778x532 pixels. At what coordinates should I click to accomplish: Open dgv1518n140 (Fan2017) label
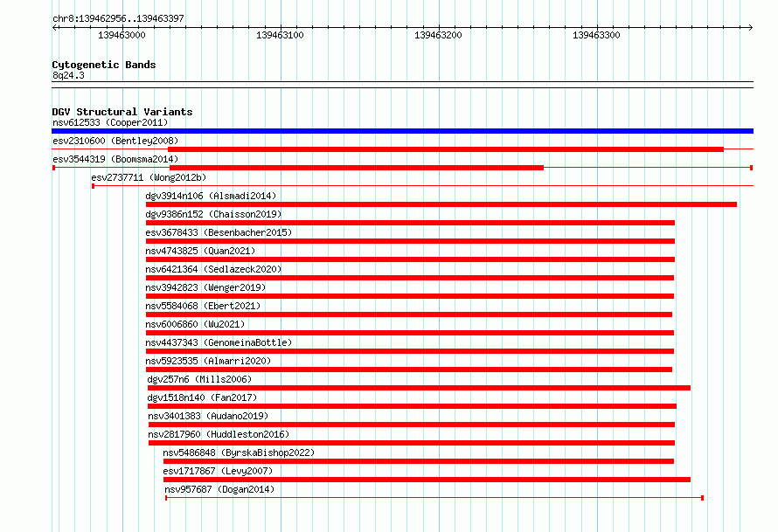coord(202,397)
